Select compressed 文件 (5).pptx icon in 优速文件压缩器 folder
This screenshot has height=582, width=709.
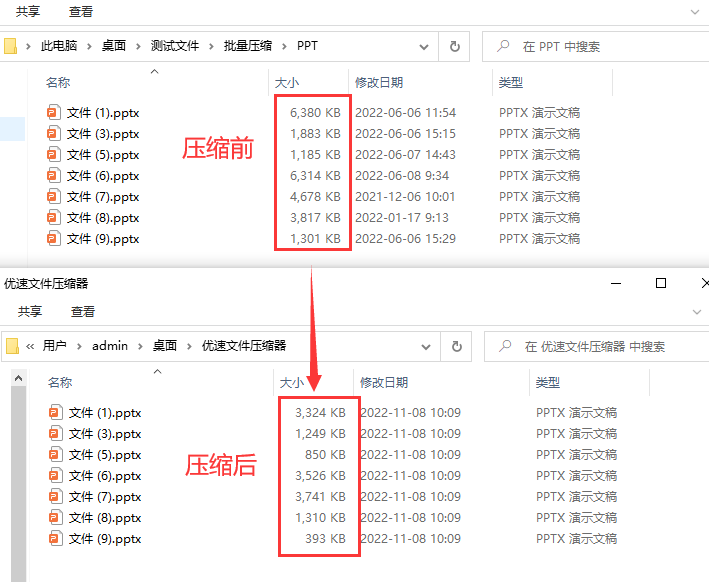(x=55, y=454)
